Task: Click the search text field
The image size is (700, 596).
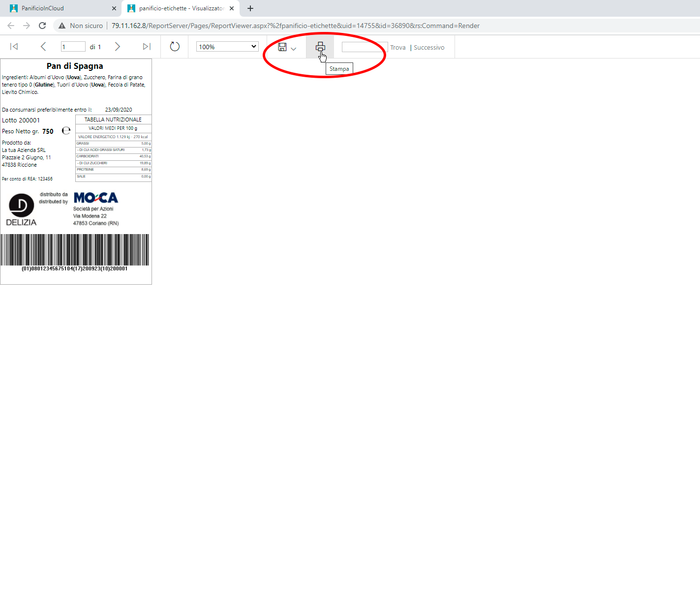Action: (365, 47)
